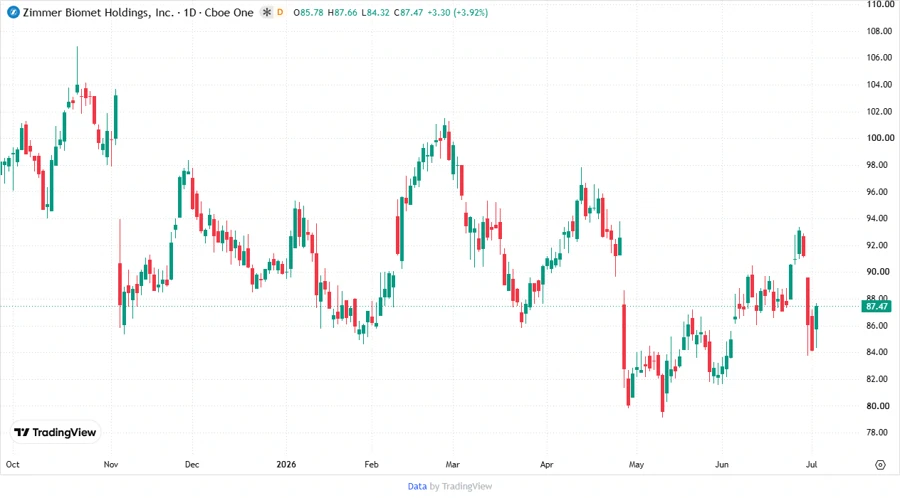
Task: Click the orange D data indicator
Action: pos(280,12)
